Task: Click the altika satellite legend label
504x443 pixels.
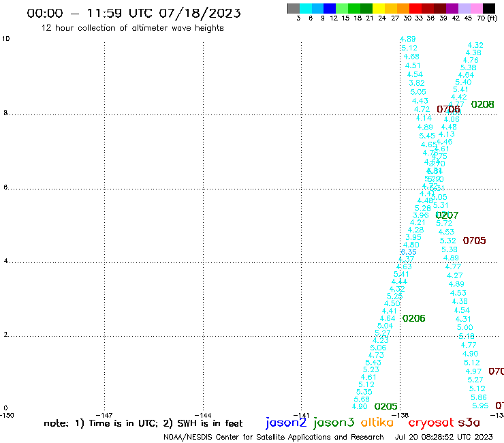Action: point(377,422)
